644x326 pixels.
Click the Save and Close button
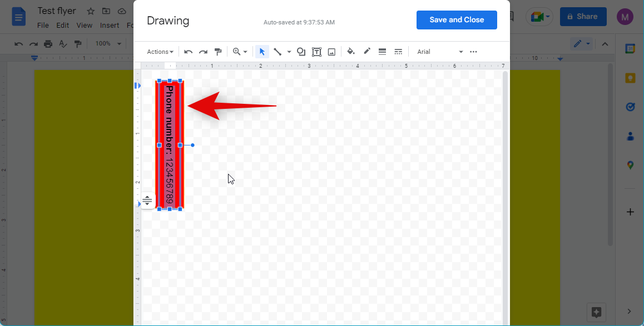457,20
